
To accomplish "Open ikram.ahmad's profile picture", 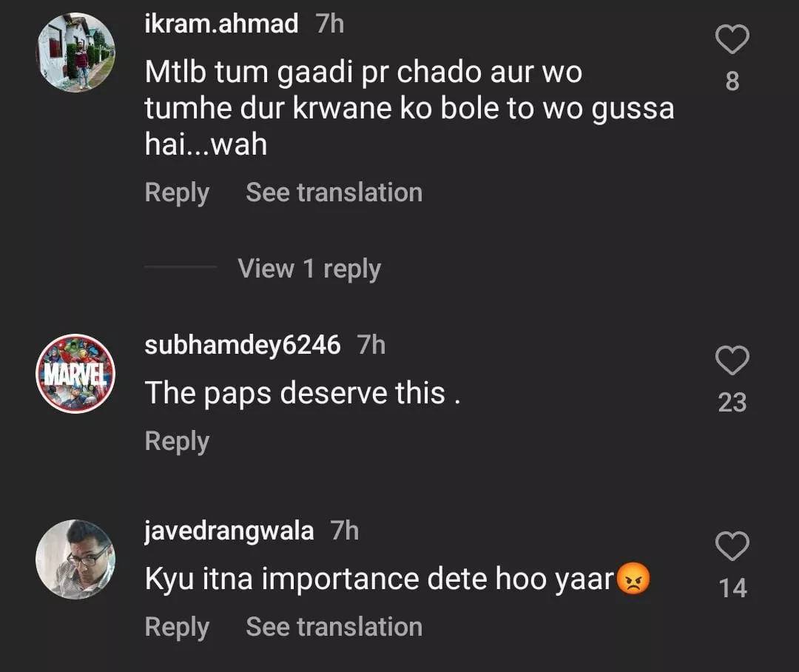I will 76,53.
